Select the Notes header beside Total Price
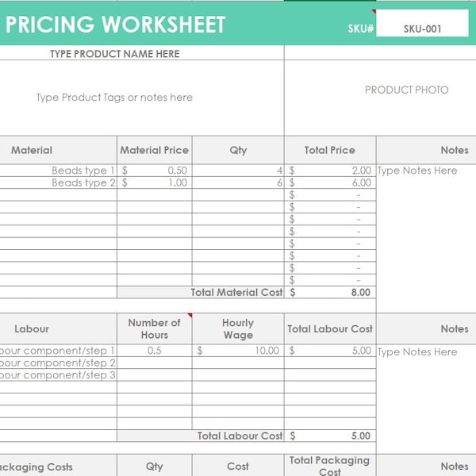Viewport: 476px width, 476px height. [x=426, y=150]
